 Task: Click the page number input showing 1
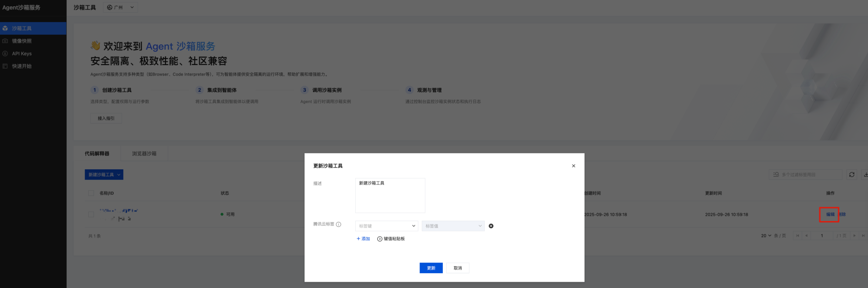point(822,236)
